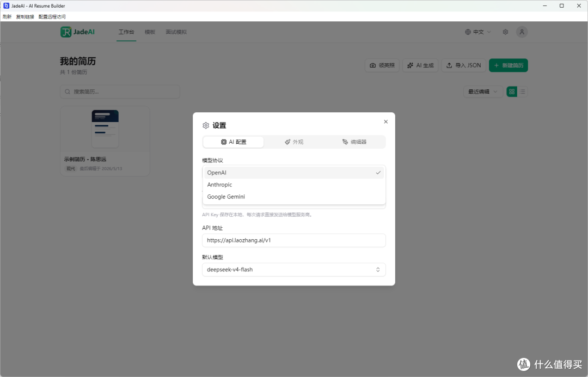Click the 导入 JSON button
Screen dimensions: 588x377
(x=463, y=65)
